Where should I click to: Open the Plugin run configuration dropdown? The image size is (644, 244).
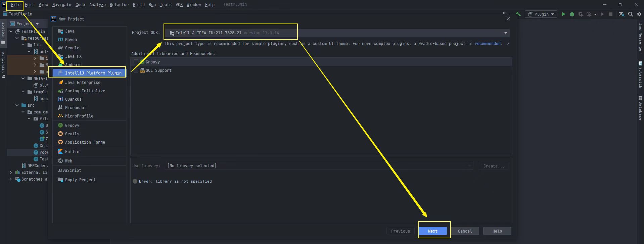(x=541, y=14)
